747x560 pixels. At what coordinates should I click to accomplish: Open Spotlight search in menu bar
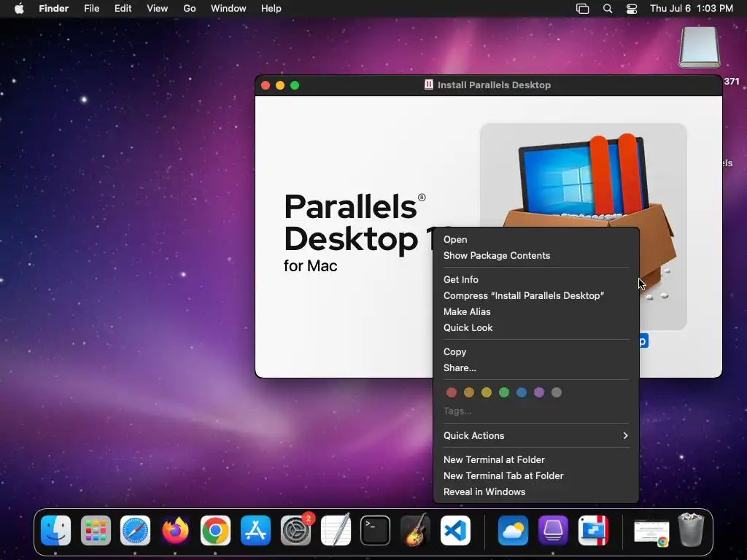(608, 9)
